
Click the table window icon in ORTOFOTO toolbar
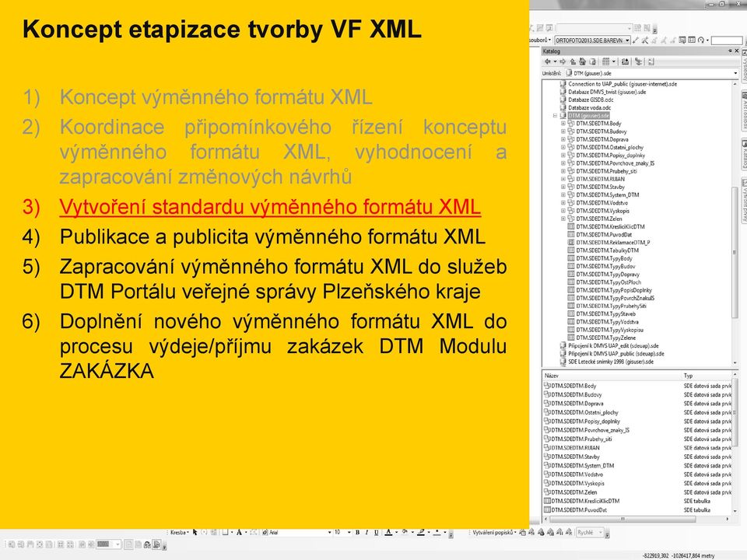(x=692, y=40)
